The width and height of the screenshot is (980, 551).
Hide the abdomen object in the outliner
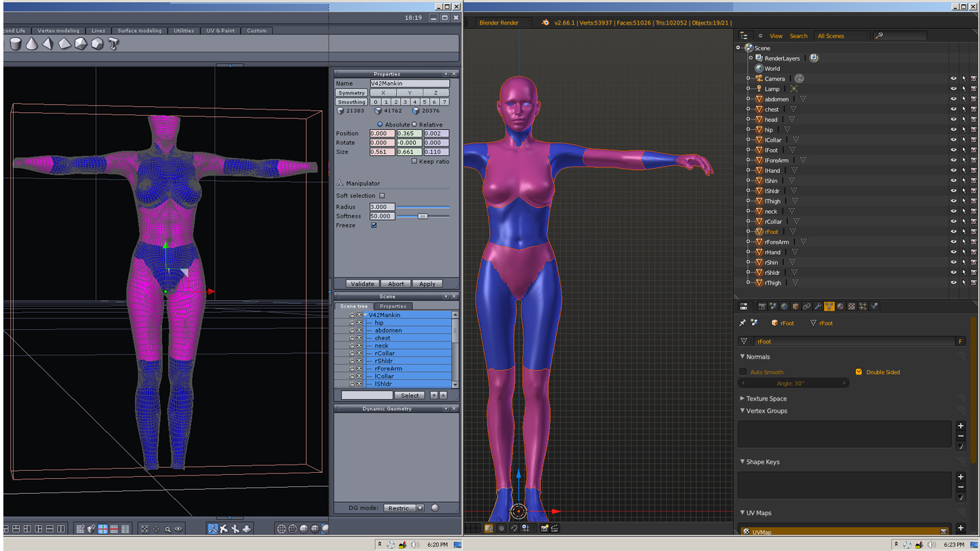(x=953, y=99)
